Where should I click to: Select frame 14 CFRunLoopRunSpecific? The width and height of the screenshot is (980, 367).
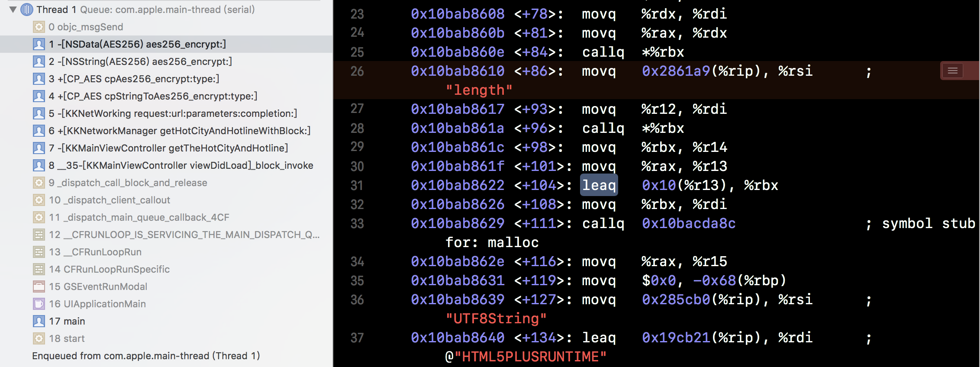click(109, 269)
